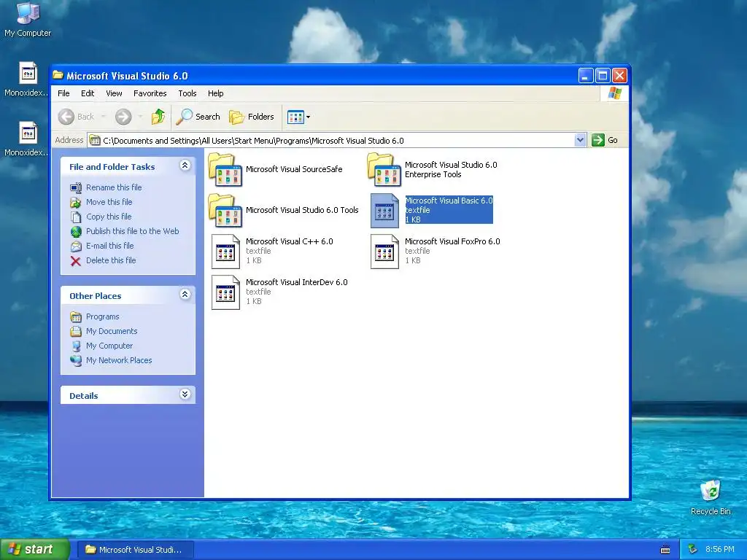Click the Microsoft Visual Studi... taskbar button
Viewport: 747px width, 560px height.
[x=135, y=550]
